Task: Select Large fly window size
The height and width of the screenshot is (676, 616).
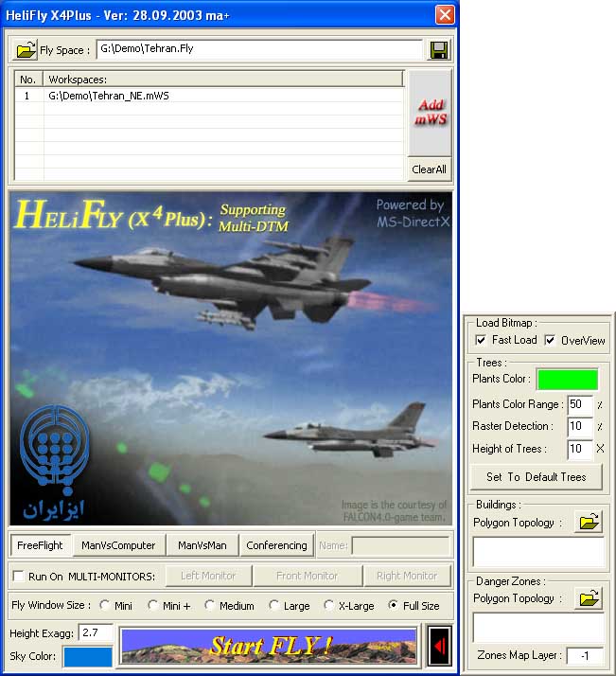Action: click(274, 605)
